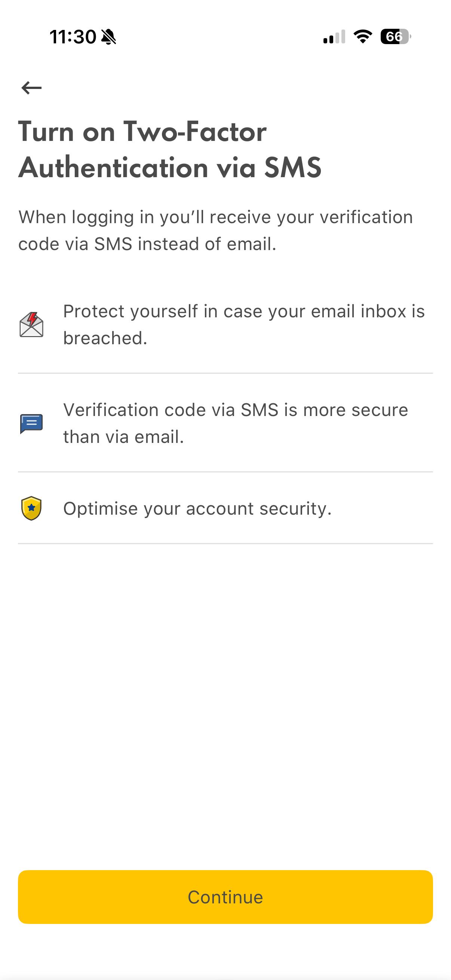
Task: Tap the "Turn on Two-Factor" heading line
Action: 142,132
